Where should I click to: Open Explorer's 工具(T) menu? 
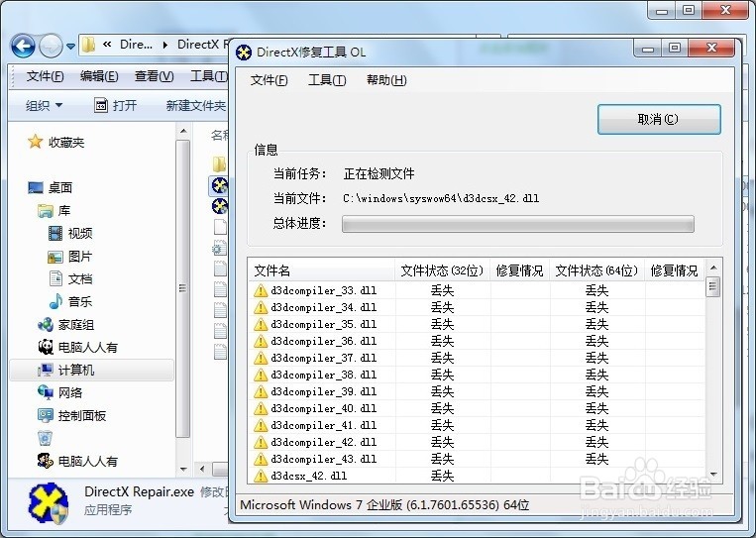pyautogui.click(x=208, y=76)
